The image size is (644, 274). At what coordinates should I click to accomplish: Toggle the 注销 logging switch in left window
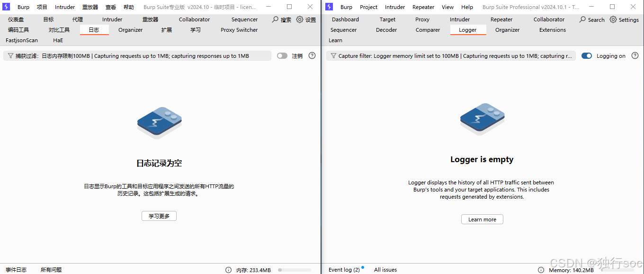(282, 55)
